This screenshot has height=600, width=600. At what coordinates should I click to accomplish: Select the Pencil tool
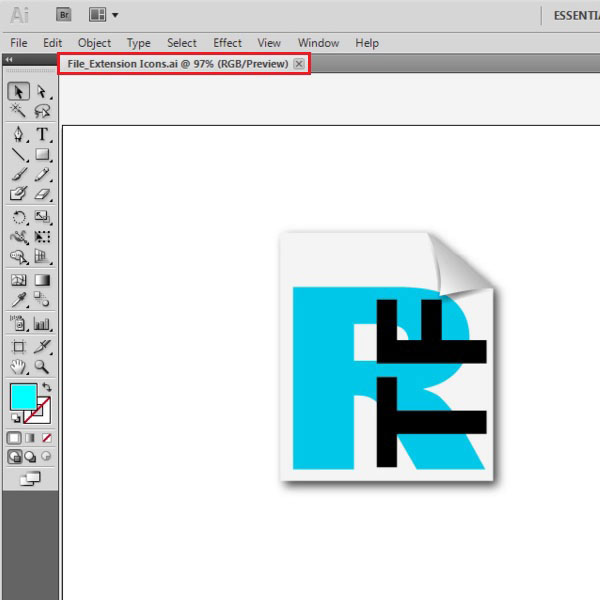[x=42, y=174]
